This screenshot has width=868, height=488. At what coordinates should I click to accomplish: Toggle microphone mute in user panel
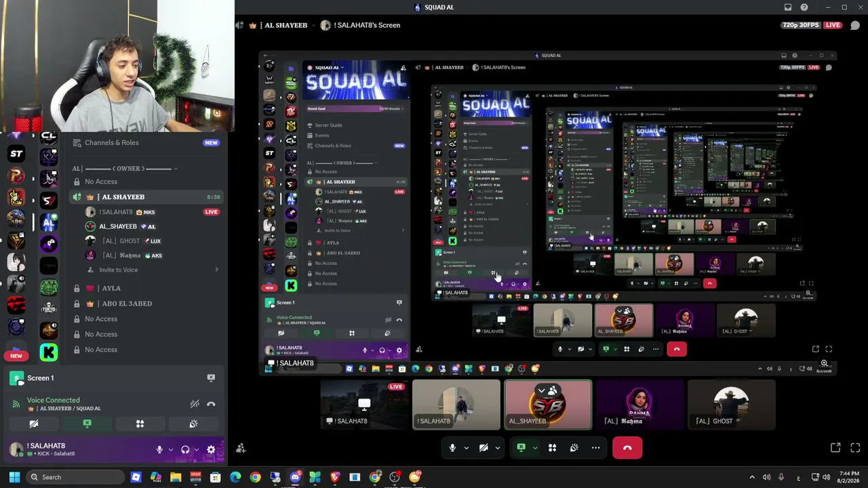(159, 449)
